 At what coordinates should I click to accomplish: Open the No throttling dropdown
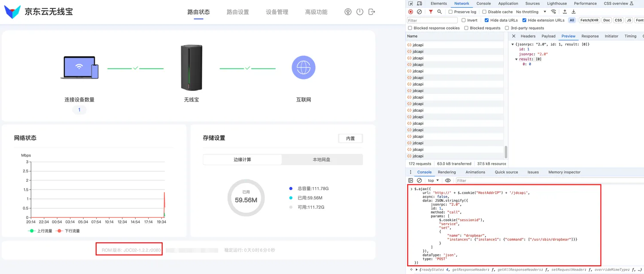(531, 12)
